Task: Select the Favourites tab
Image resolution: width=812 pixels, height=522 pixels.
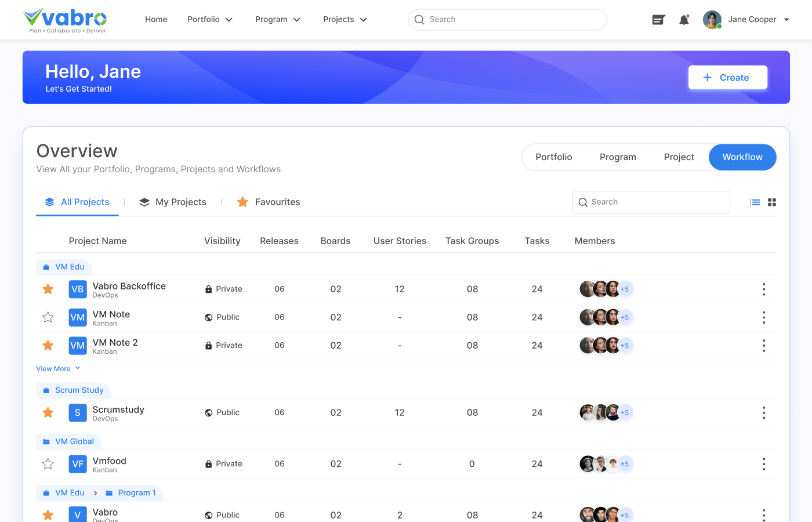Action: tap(269, 202)
